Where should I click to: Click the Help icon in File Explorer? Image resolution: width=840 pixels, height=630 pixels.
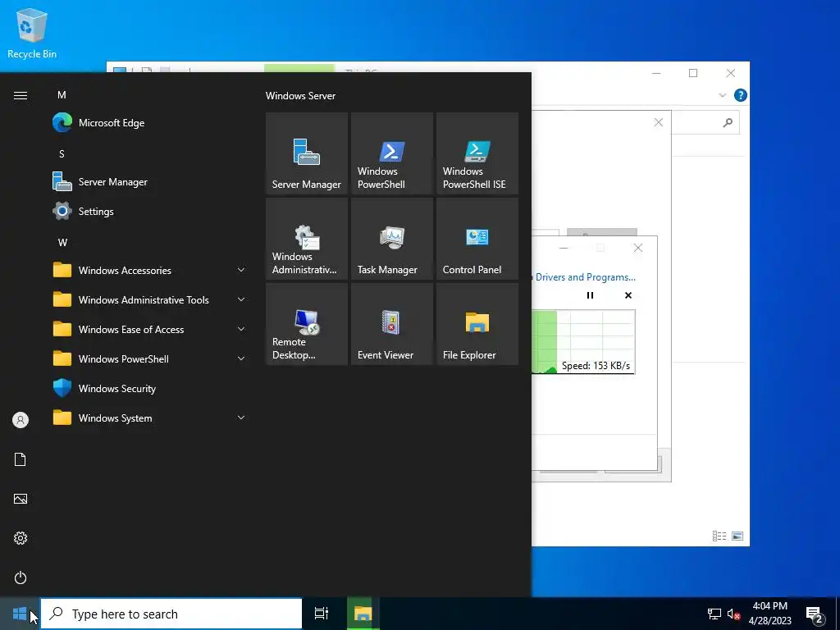[x=741, y=95]
